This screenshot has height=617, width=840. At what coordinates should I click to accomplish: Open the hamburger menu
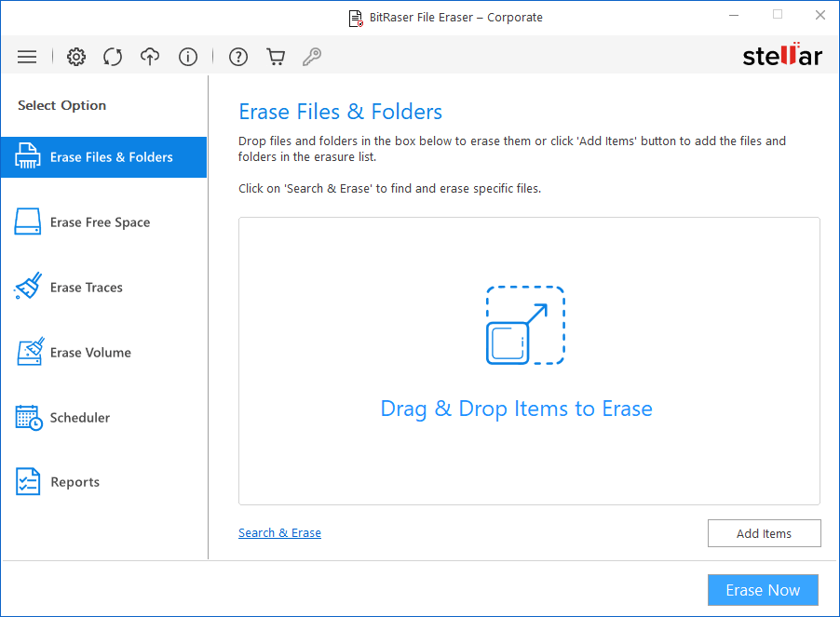point(27,57)
